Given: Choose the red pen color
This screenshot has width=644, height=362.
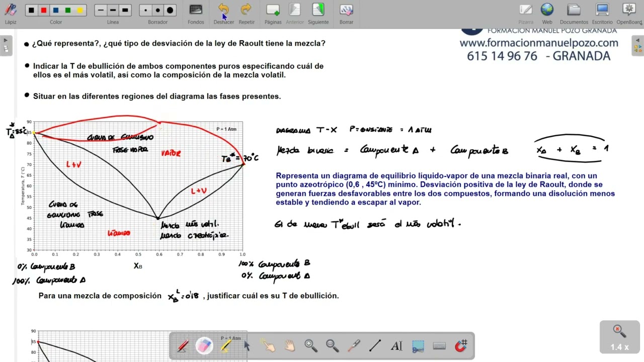Looking at the screenshot, I should click(x=44, y=10).
